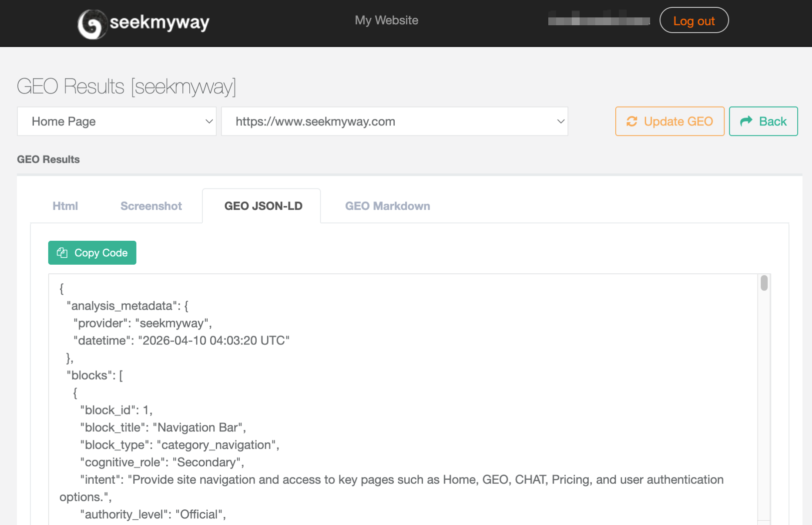Screen dimensions: 812x525
Task: Expand the website URL dropdown
Action: 395,121
